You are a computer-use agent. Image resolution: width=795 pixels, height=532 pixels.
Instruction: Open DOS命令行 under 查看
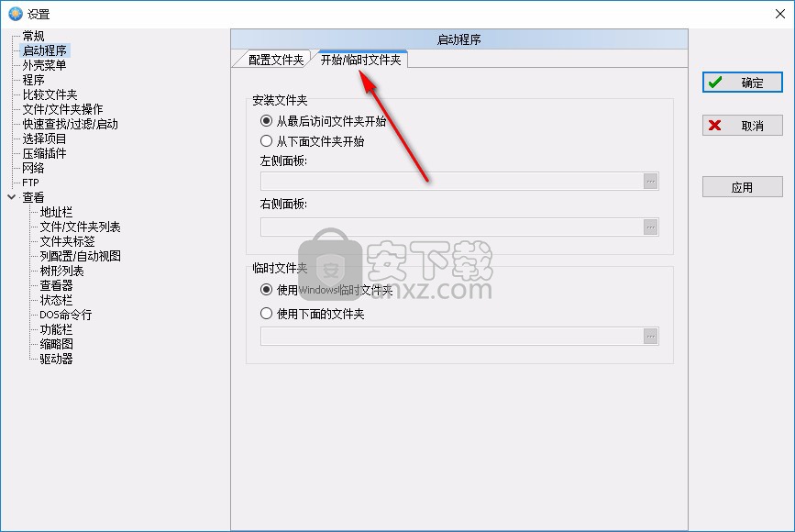[x=66, y=315]
